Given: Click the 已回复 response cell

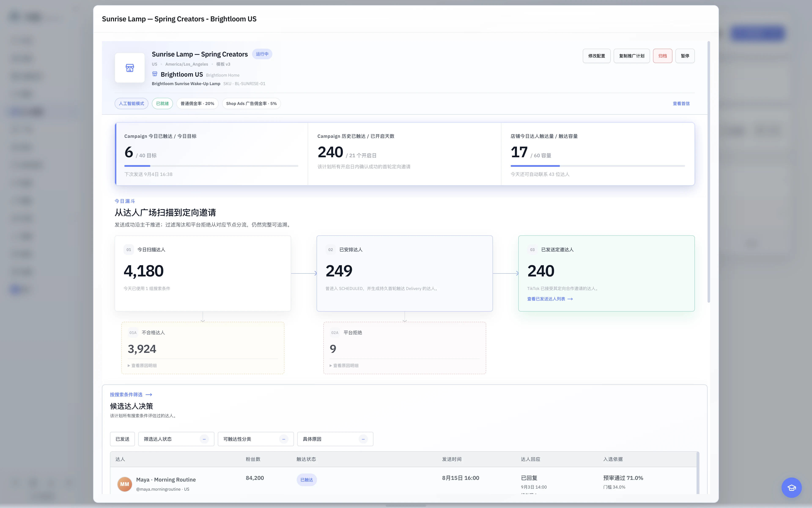Looking at the screenshot, I should [x=529, y=478].
